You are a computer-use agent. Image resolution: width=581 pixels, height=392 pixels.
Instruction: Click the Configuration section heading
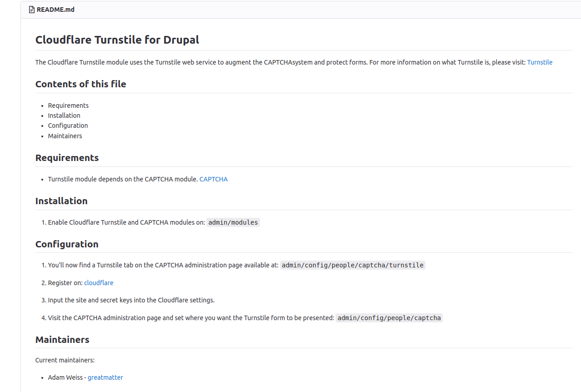[x=67, y=244]
